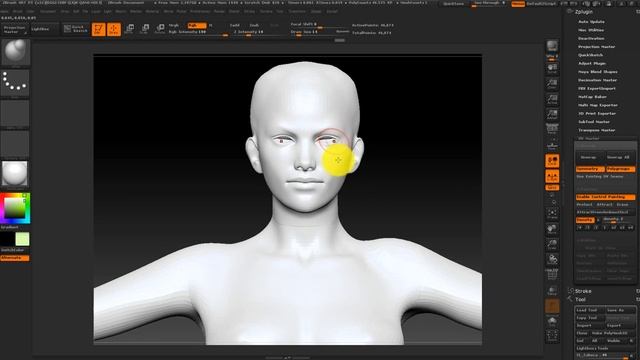640x360 pixels.
Task: Click the Xpose icon
Action: point(552,337)
